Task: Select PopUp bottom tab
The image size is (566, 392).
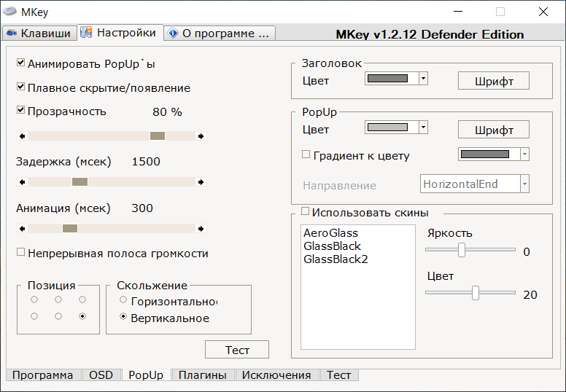Action: point(146,375)
